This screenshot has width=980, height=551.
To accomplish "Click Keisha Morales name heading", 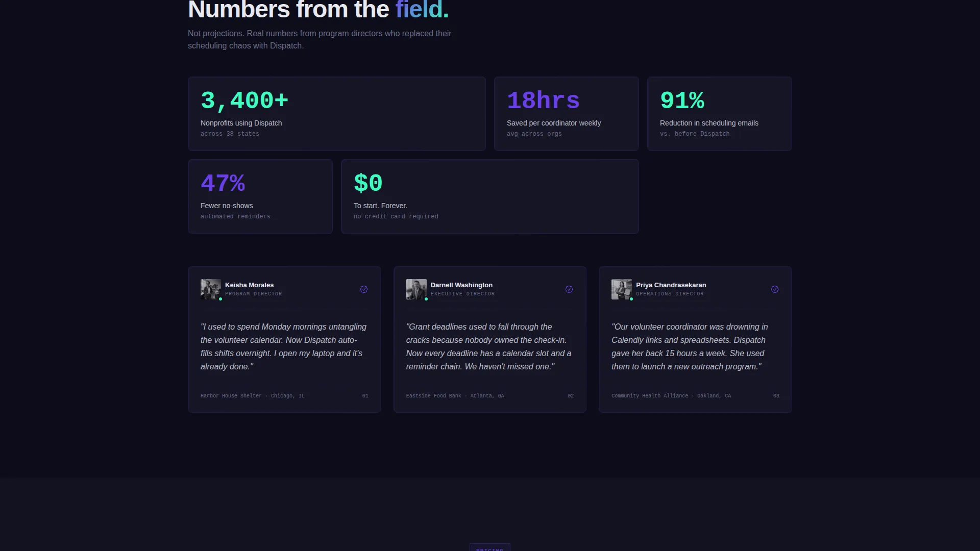I will 249,285.
